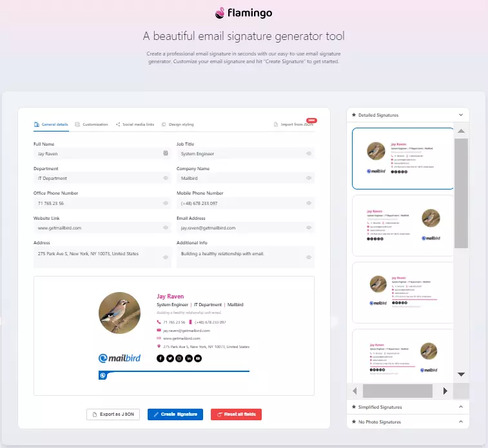Image resolution: width=488 pixels, height=448 pixels.
Task: Toggle visibility of the Website Link field
Action: click(x=166, y=228)
